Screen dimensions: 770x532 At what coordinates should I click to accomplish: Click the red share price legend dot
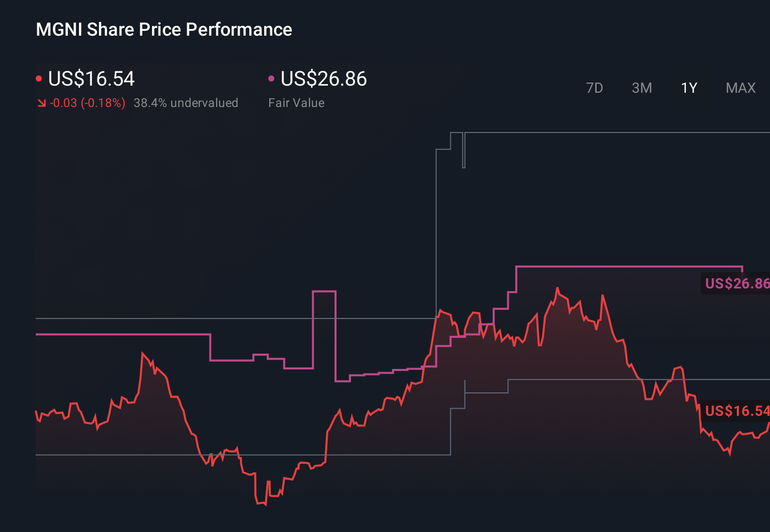tap(39, 77)
